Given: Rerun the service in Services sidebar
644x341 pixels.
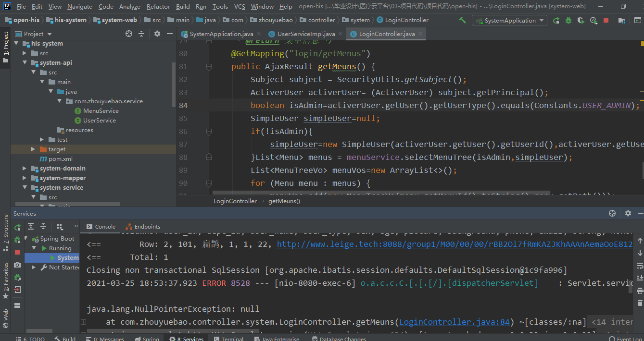Looking at the screenshot, I should tap(17, 227).
